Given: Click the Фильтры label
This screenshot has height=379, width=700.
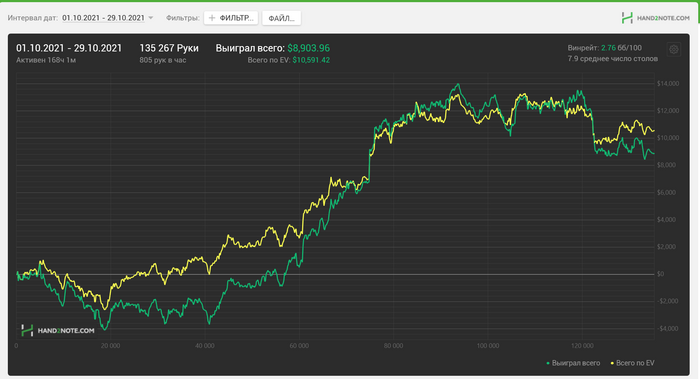Looking at the screenshot, I should point(183,18).
